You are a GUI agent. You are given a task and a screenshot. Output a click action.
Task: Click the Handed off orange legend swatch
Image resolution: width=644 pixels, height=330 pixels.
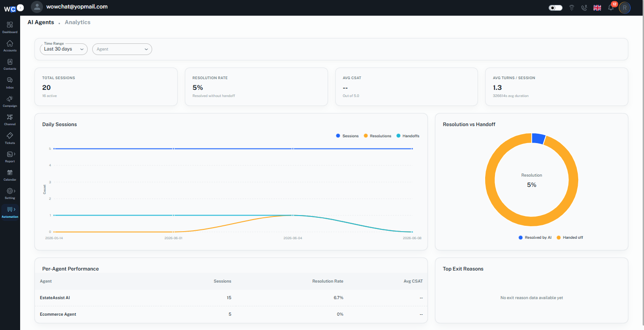[x=559, y=237]
